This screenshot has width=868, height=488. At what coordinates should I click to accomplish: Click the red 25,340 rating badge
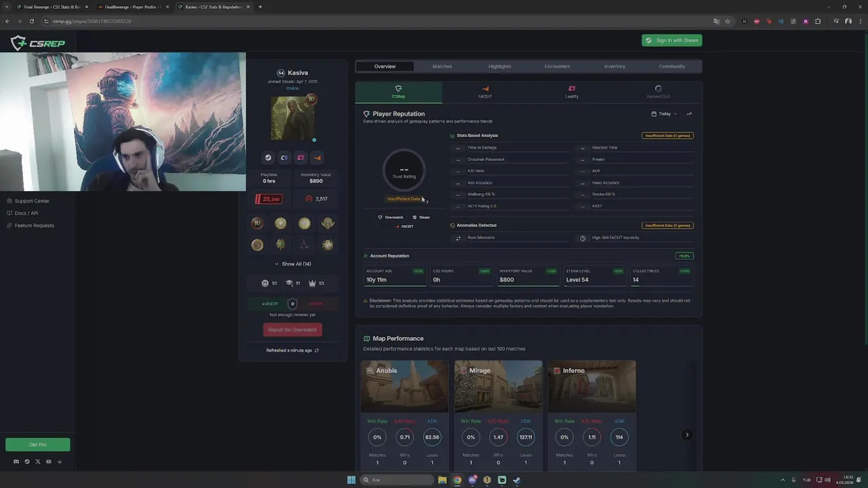269,199
